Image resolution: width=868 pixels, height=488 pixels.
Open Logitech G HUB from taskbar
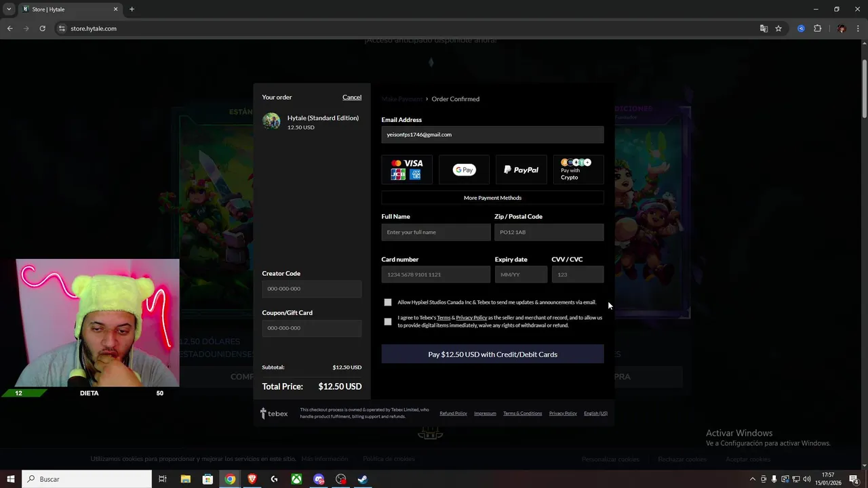[274, 479]
